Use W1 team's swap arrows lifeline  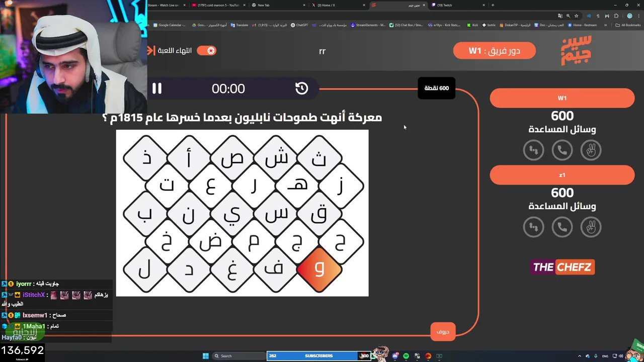coord(533,150)
